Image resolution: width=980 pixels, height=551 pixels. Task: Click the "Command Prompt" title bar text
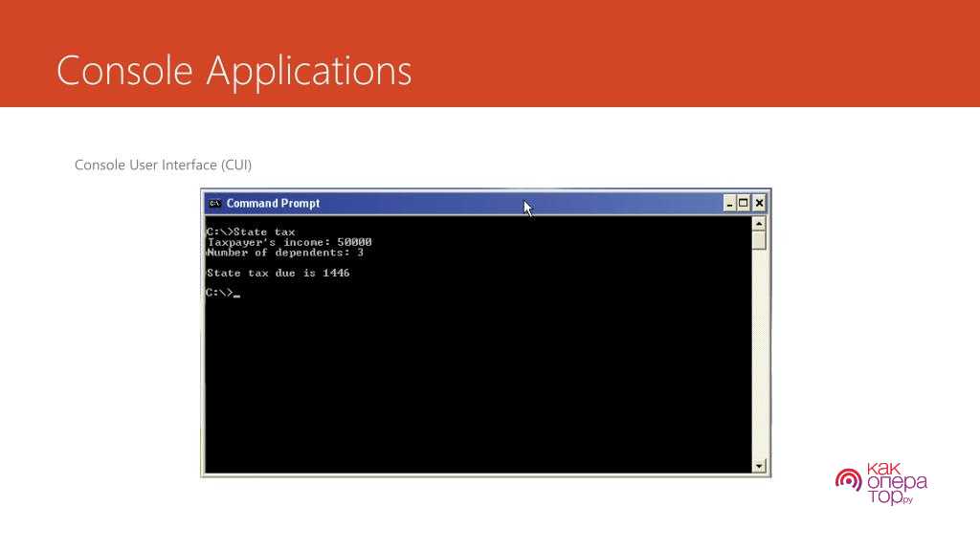click(273, 203)
